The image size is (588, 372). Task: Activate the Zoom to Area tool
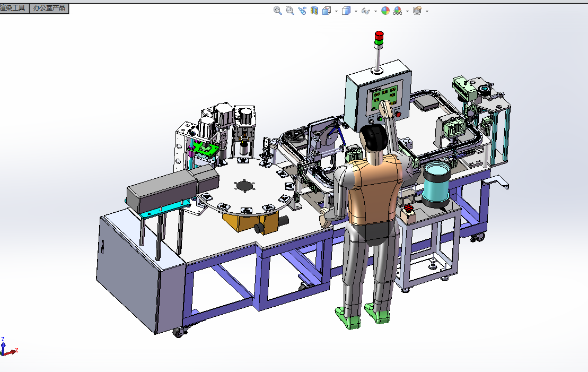[290, 10]
